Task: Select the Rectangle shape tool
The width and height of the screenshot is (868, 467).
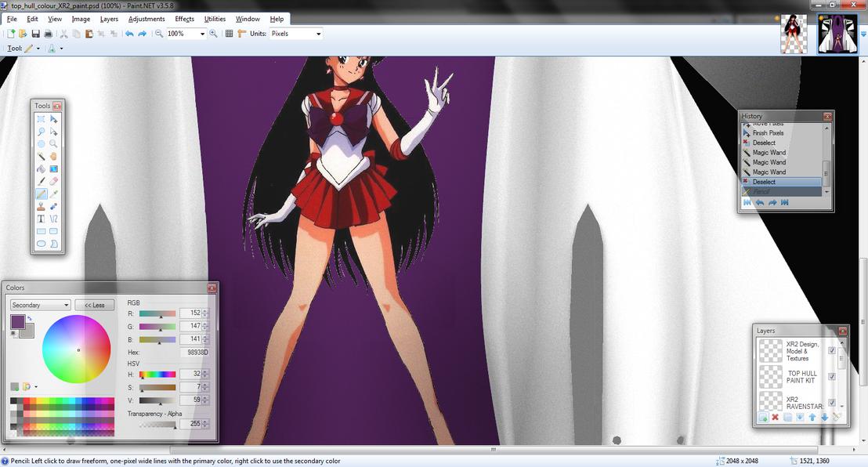Action: 41,232
